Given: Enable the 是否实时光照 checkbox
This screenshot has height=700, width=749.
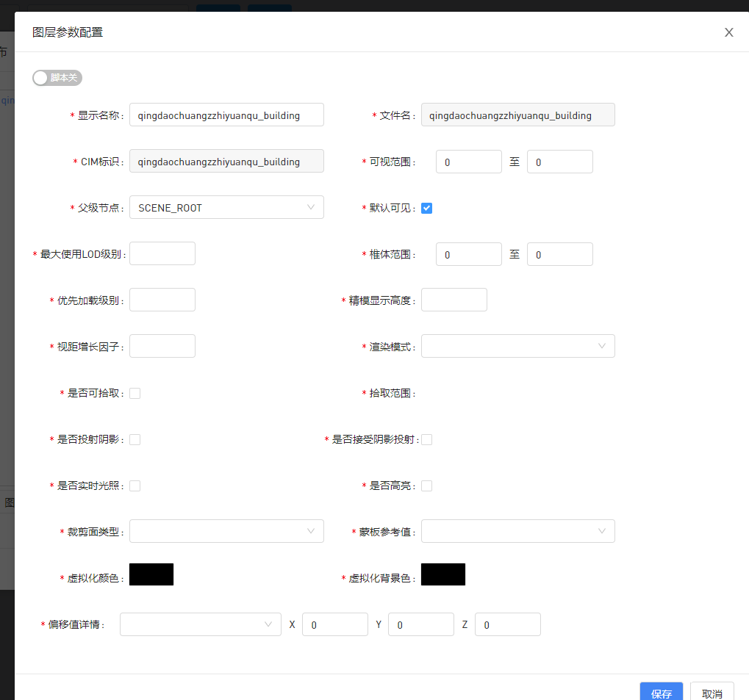Looking at the screenshot, I should click(x=135, y=486).
